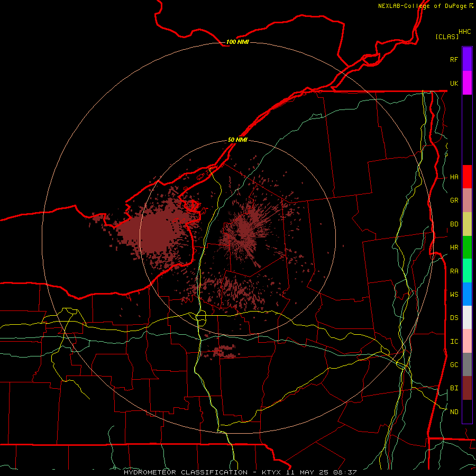Click the 11 MAY 25 date text
The width and height of the screenshot is (476, 476).
point(307,472)
